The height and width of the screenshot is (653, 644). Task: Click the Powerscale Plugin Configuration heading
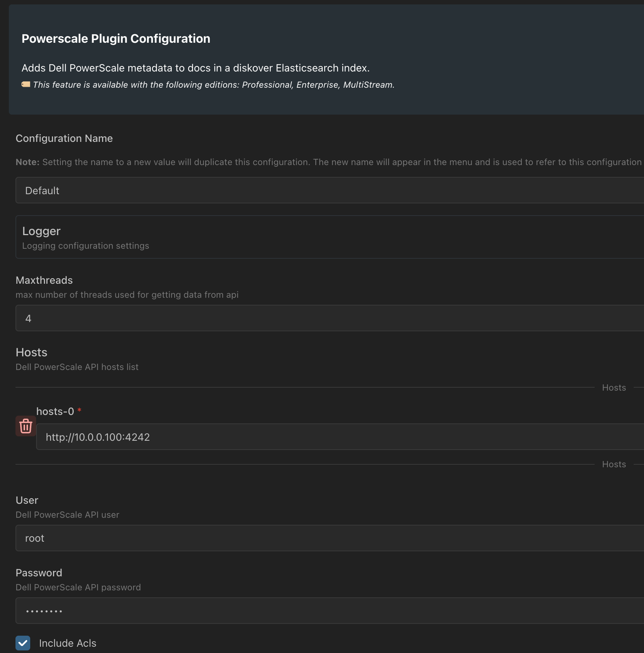pyautogui.click(x=116, y=39)
